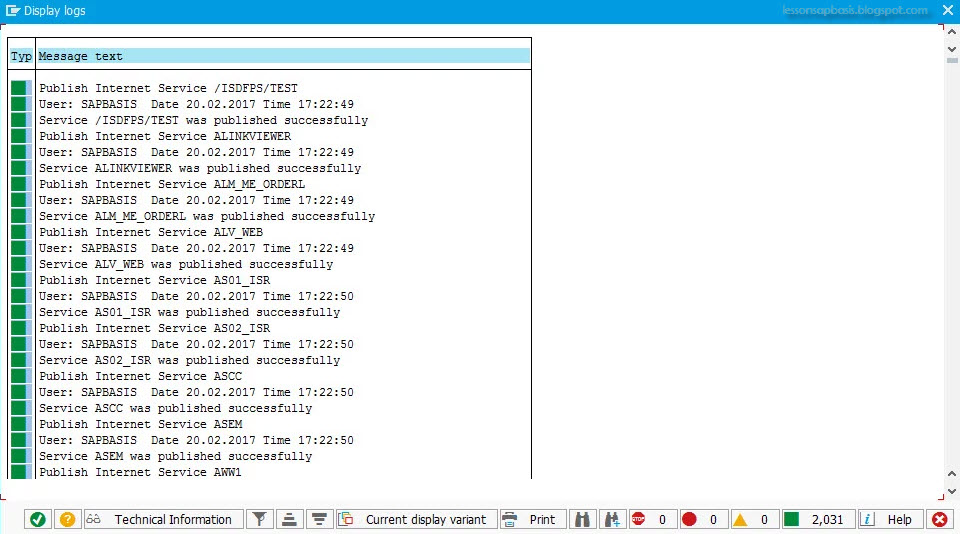The width and height of the screenshot is (960, 534).
Task: Click the orange question mark button
Action: pos(67,519)
